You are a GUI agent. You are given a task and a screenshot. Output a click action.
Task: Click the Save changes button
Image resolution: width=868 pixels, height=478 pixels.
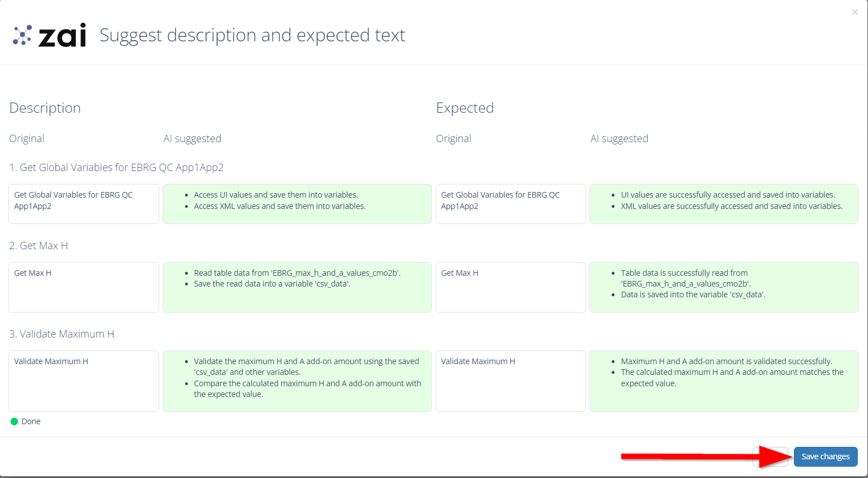click(x=826, y=456)
